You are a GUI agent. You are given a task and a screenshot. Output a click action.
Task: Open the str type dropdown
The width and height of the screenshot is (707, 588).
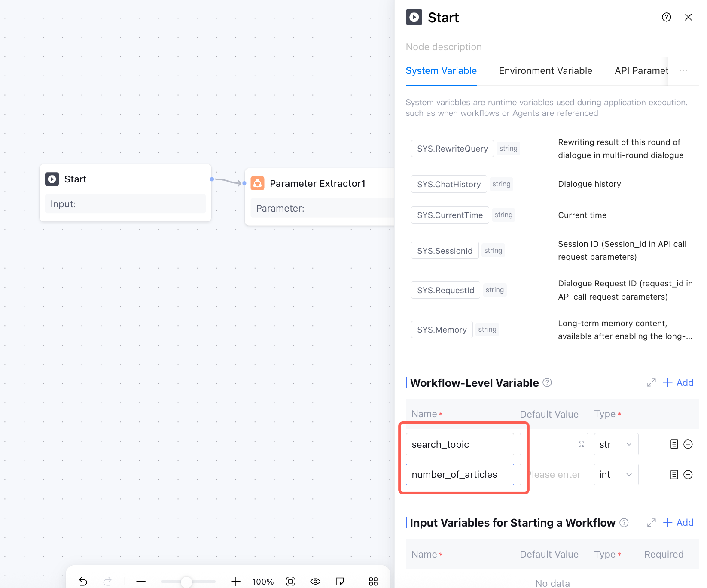pos(616,444)
